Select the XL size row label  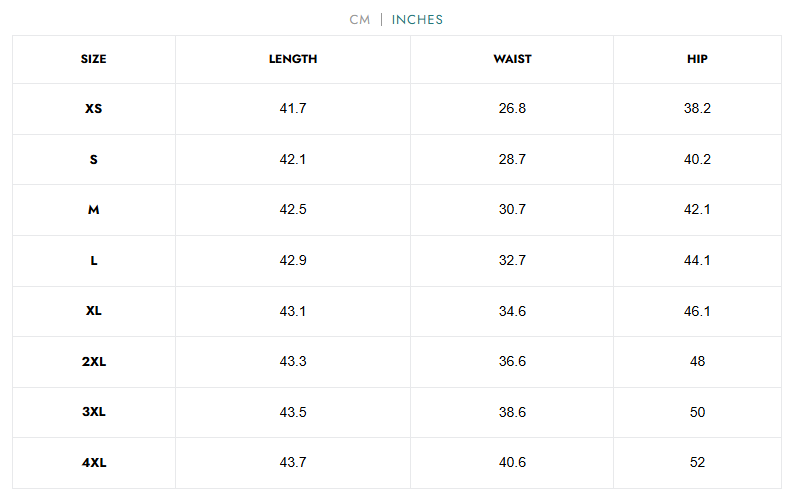click(x=94, y=311)
